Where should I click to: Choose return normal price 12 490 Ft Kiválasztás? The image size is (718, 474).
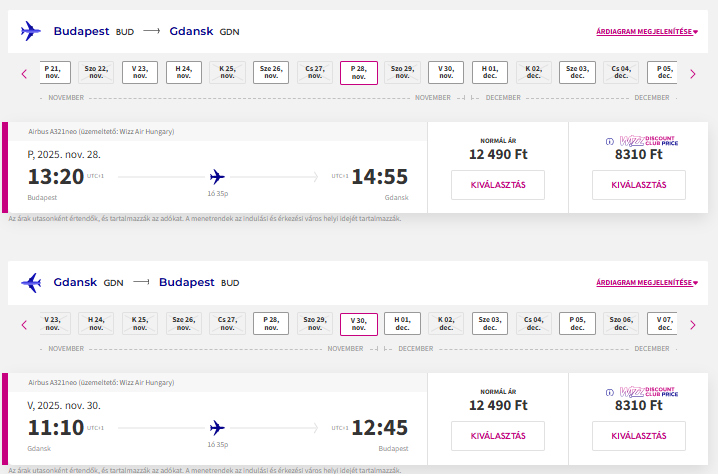coord(497,436)
